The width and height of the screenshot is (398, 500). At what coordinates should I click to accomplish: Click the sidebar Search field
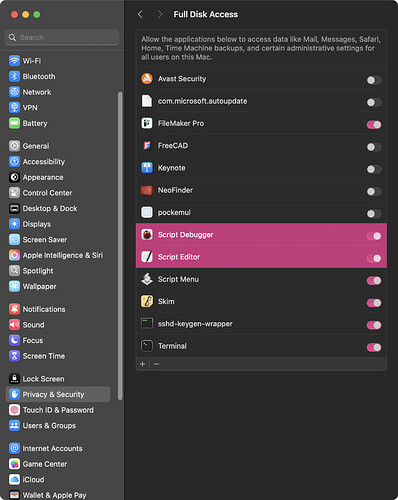point(62,37)
